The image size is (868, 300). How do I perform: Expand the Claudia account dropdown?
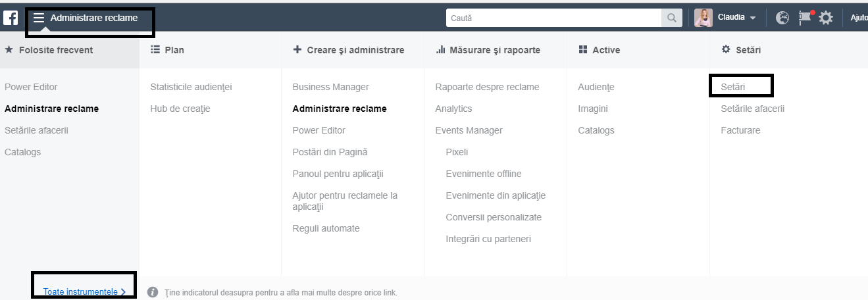pyautogui.click(x=752, y=18)
